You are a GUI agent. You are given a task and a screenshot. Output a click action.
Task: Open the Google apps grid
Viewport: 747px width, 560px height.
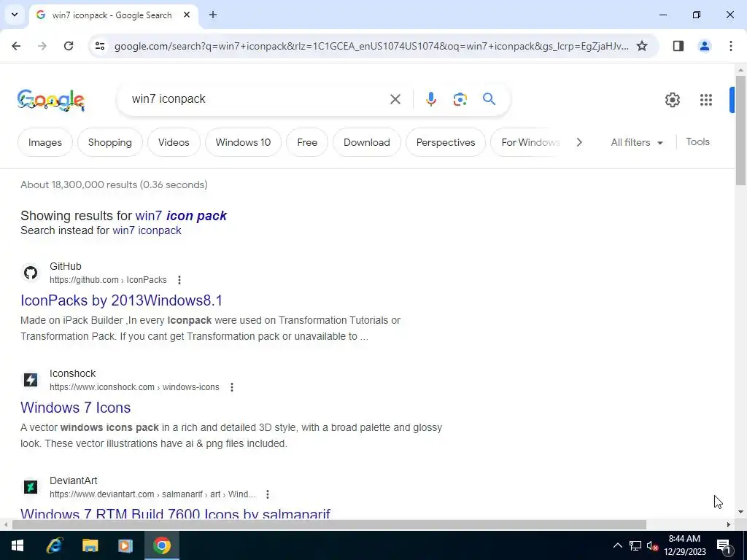click(x=706, y=99)
